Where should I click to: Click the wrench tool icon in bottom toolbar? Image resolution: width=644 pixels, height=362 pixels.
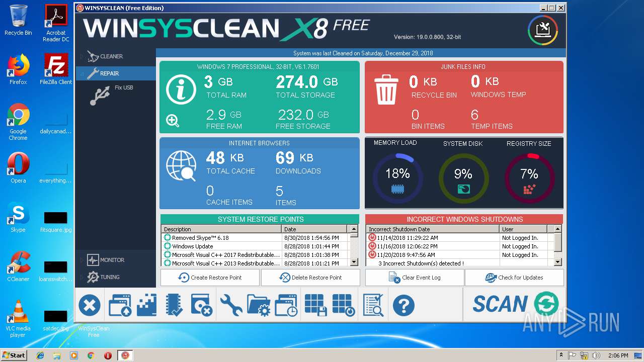click(x=231, y=305)
